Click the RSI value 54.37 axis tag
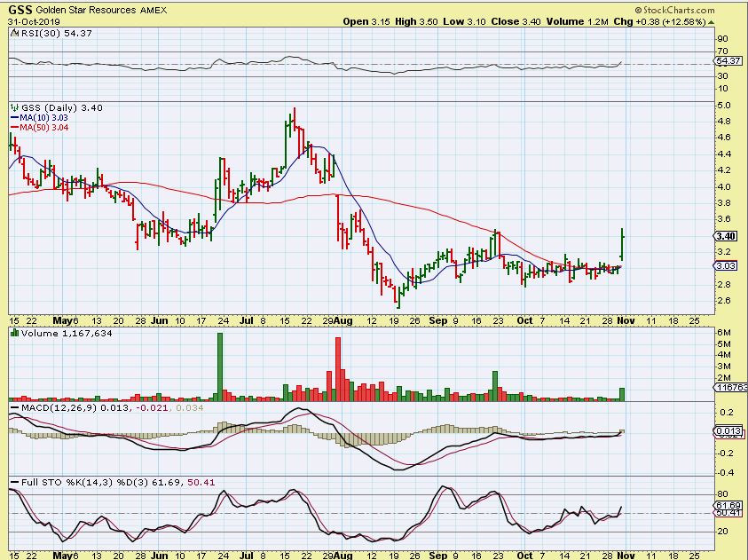The height and width of the screenshot is (560, 748). [726, 61]
